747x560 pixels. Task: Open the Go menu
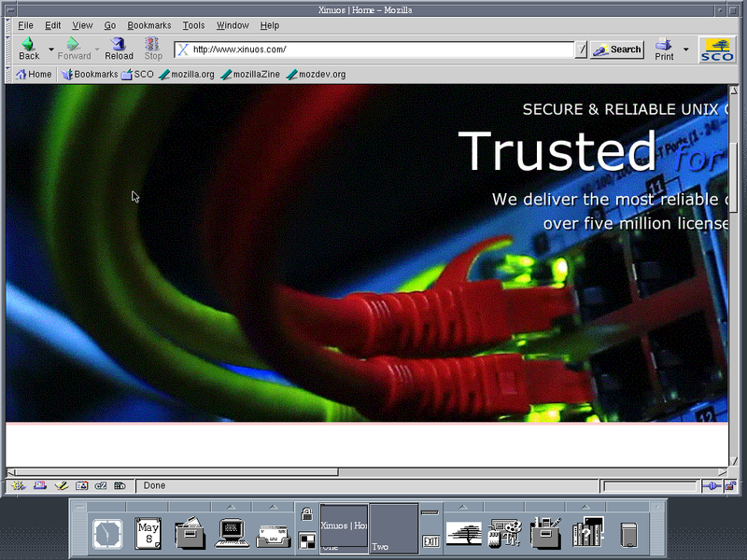[x=110, y=25]
